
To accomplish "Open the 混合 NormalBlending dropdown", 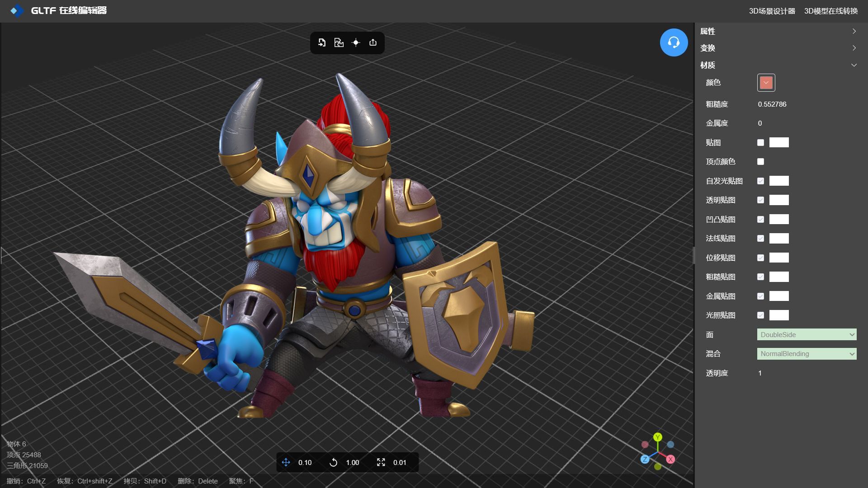I will tap(807, 354).
